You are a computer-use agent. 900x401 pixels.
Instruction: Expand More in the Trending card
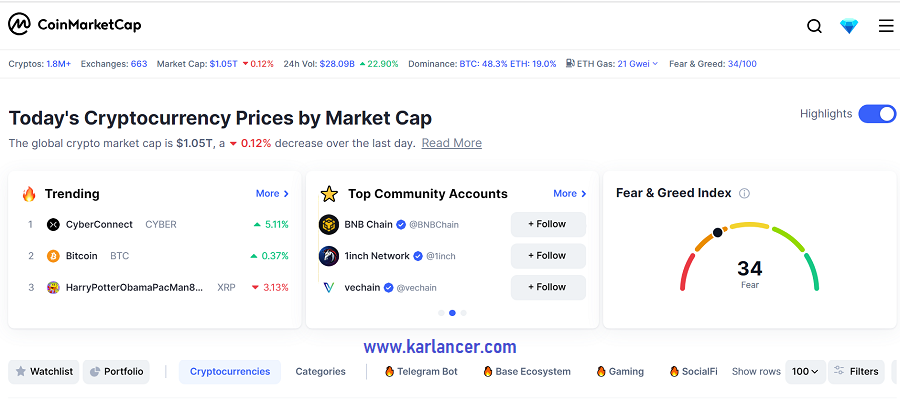coord(272,193)
